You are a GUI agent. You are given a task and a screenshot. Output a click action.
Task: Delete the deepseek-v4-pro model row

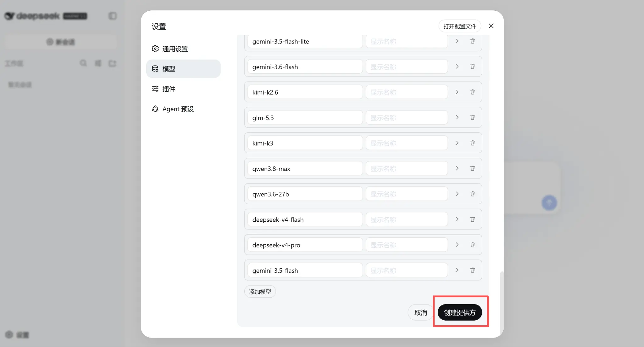point(472,245)
